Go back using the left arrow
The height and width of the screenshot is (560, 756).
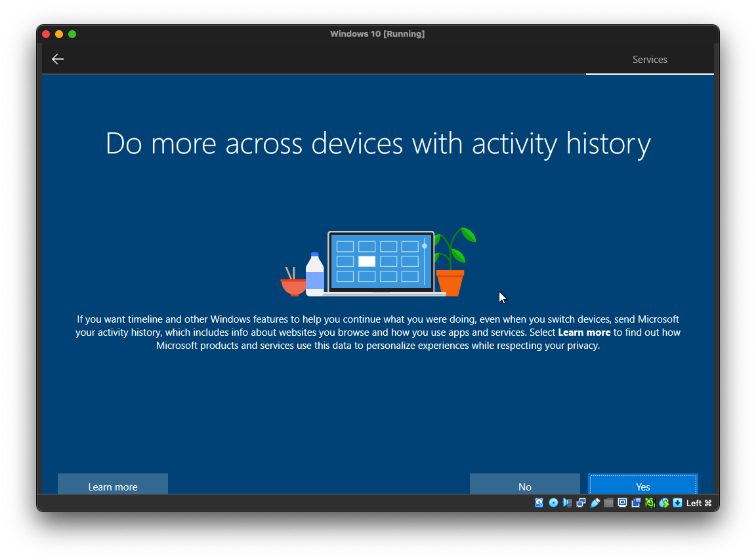coord(58,59)
